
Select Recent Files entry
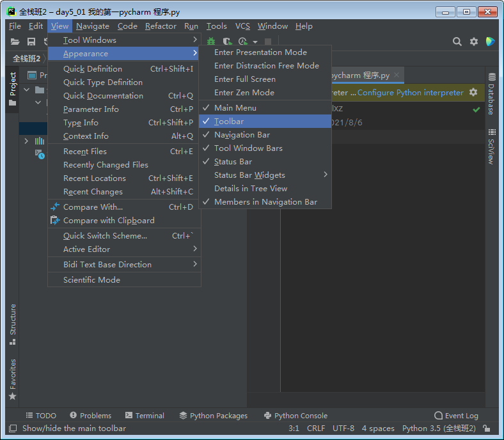(x=124, y=152)
